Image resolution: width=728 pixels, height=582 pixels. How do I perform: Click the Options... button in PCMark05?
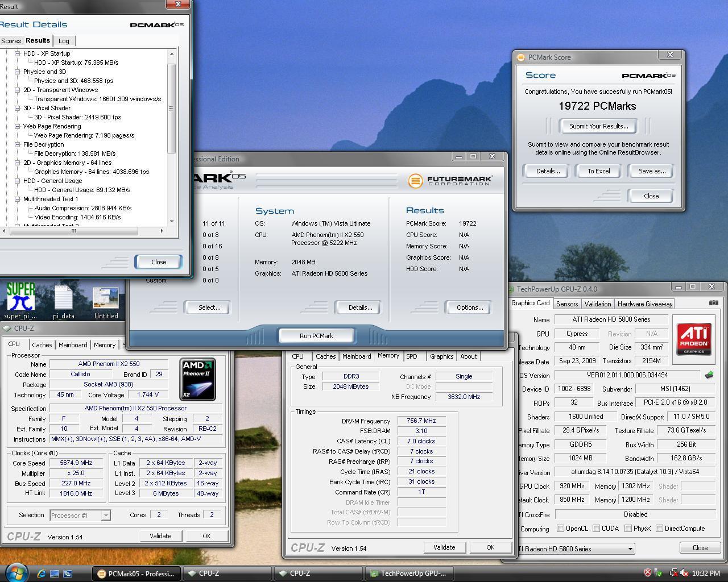pos(469,307)
